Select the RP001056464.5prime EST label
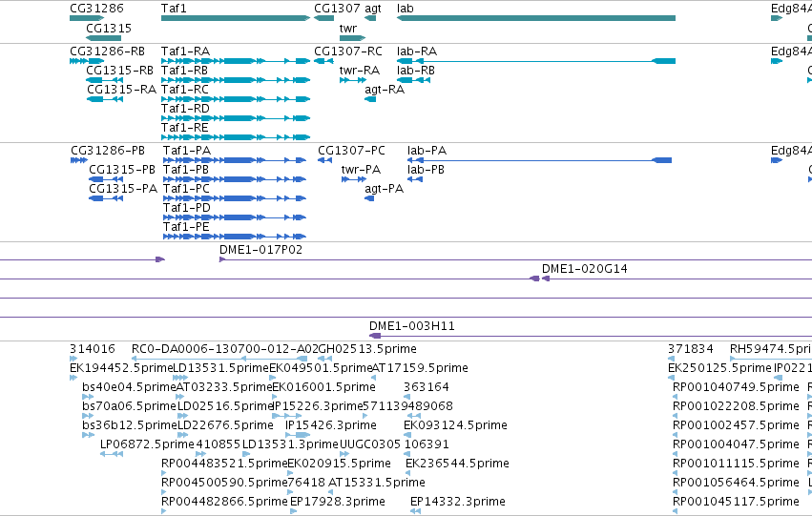The height and width of the screenshot is (516, 812). pyautogui.click(x=736, y=484)
